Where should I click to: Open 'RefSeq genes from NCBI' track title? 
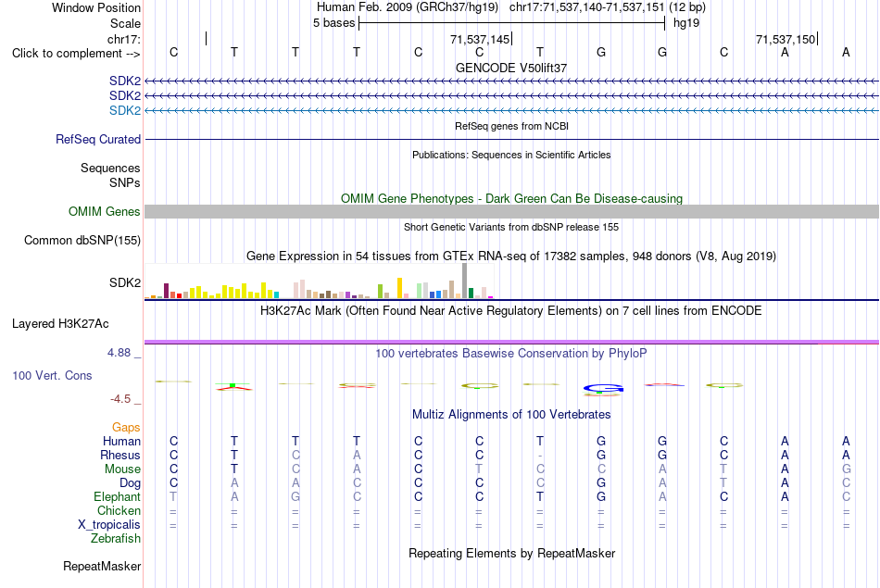pos(511,126)
